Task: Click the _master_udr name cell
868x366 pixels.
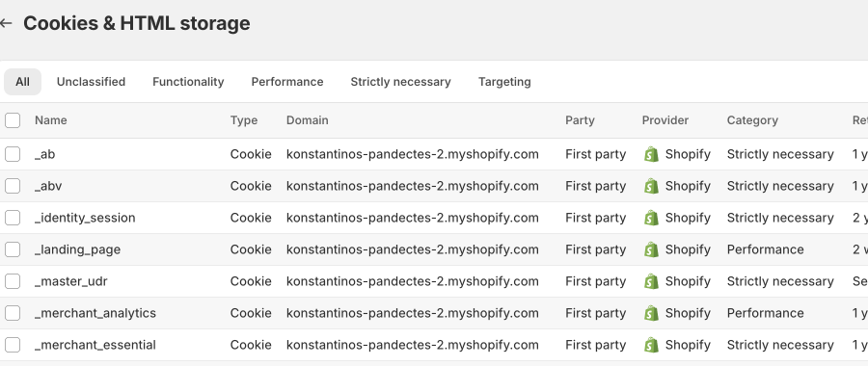Action: pos(70,281)
